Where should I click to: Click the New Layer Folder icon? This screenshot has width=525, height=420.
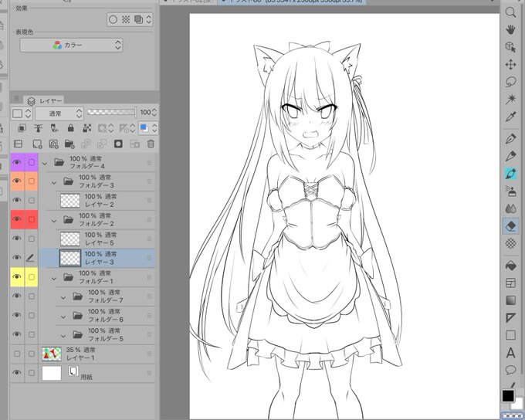click(69, 144)
